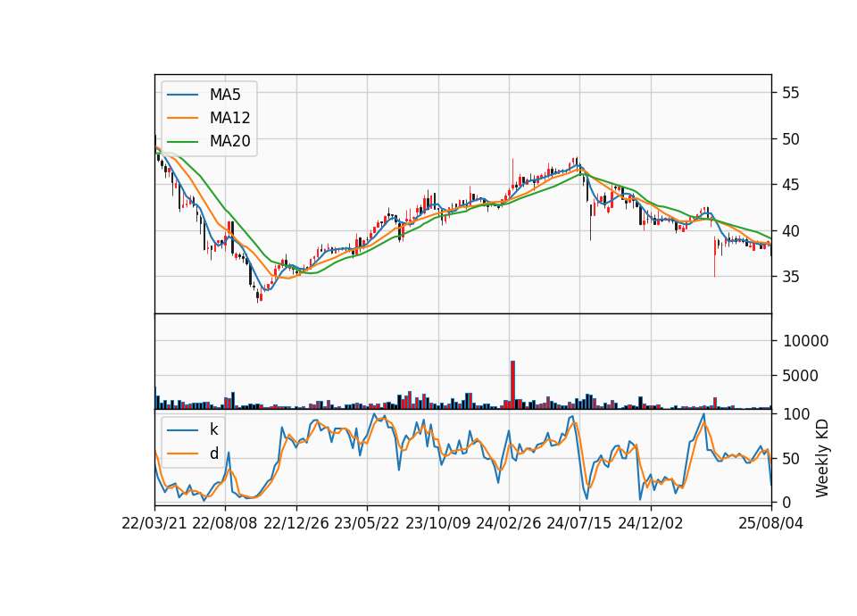The image size is (857, 616).
Task: Click the Weekly KD axis title
Action: tap(822, 458)
